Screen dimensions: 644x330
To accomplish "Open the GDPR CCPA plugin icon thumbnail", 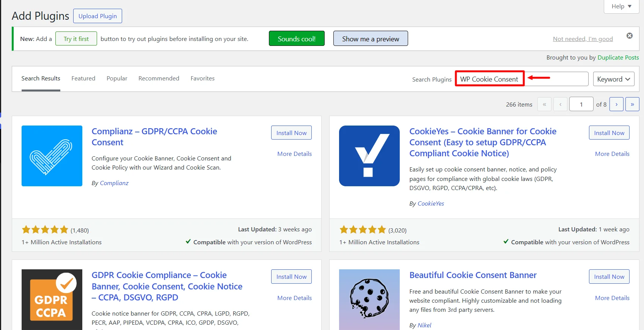I will click(x=52, y=300).
